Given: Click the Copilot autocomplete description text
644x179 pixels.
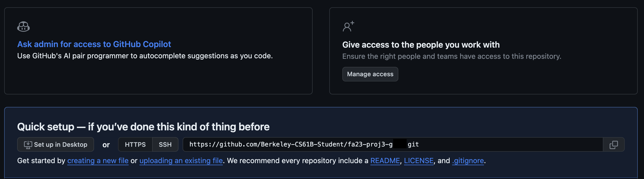Looking at the screenshot, I should tap(145, 56).
